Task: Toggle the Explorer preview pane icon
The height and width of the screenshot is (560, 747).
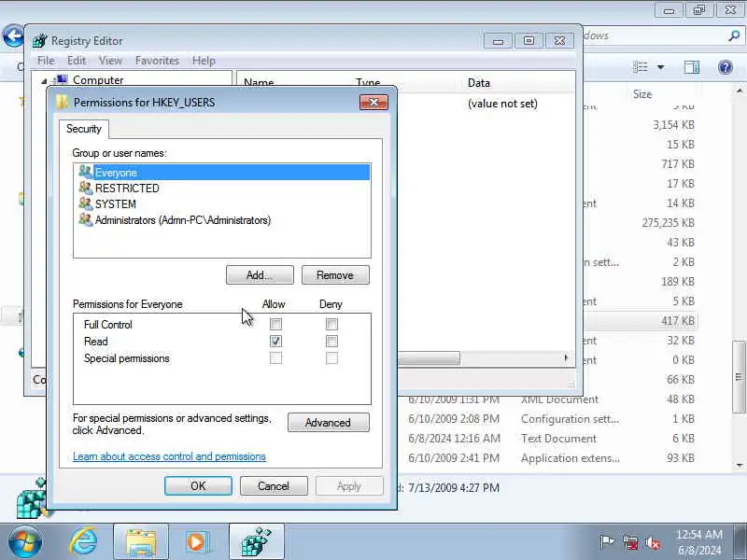Action: click(x=692, y=67)
